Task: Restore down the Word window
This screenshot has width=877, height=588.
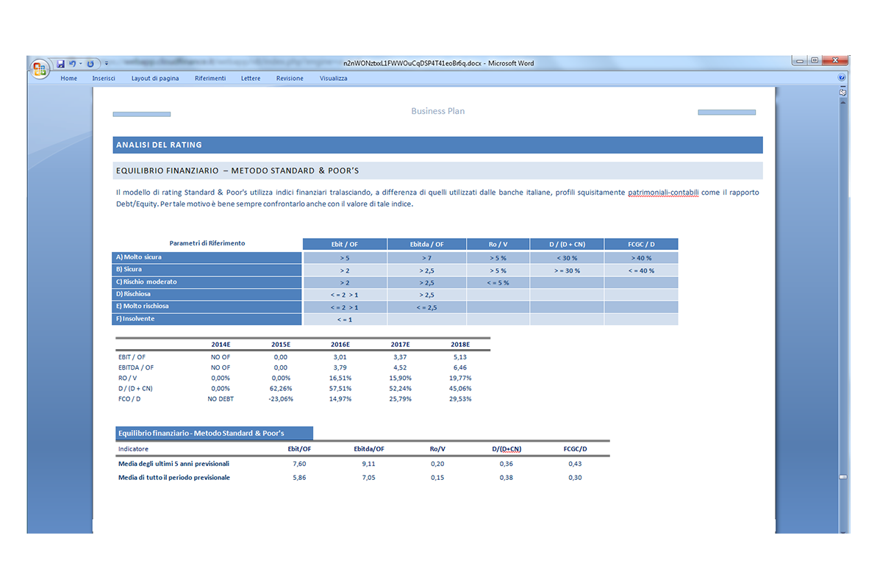Action: pos(815,60)
